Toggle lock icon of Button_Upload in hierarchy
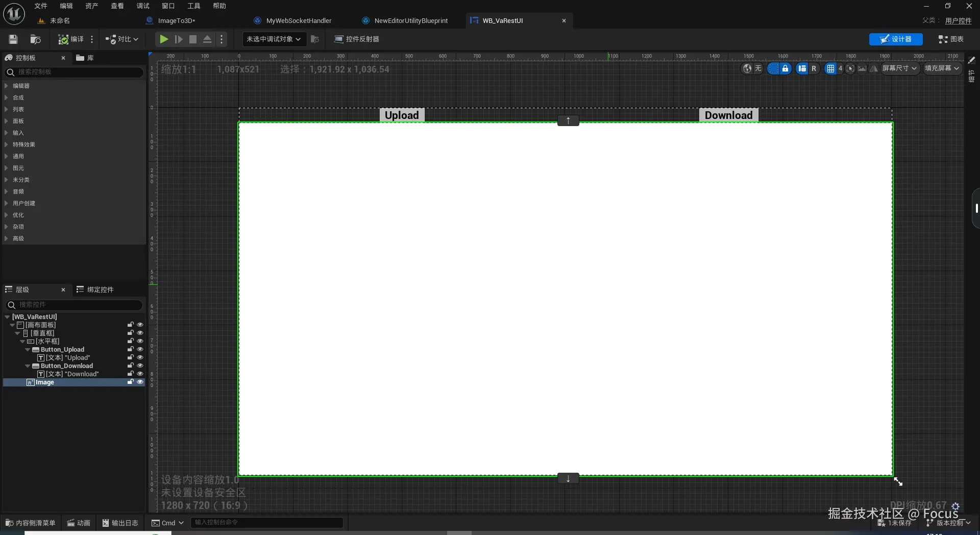The height and width of the screenshot is (535, 980). tap(130, 349)
